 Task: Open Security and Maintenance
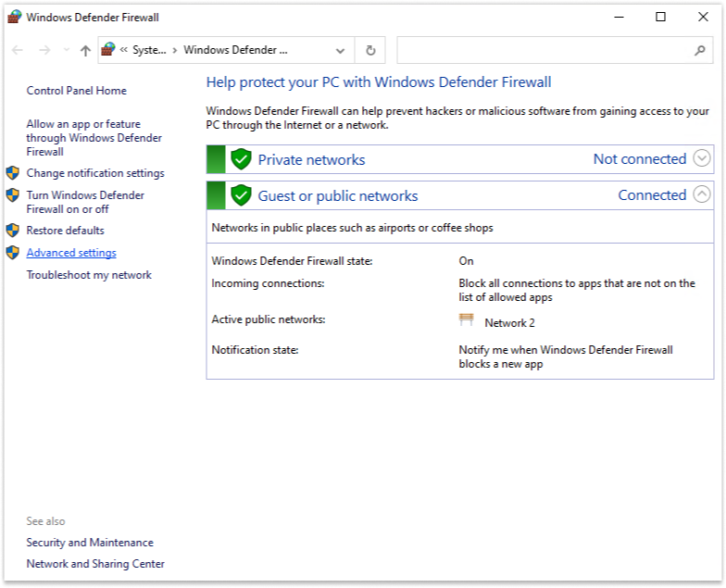(x=90, y=543)
